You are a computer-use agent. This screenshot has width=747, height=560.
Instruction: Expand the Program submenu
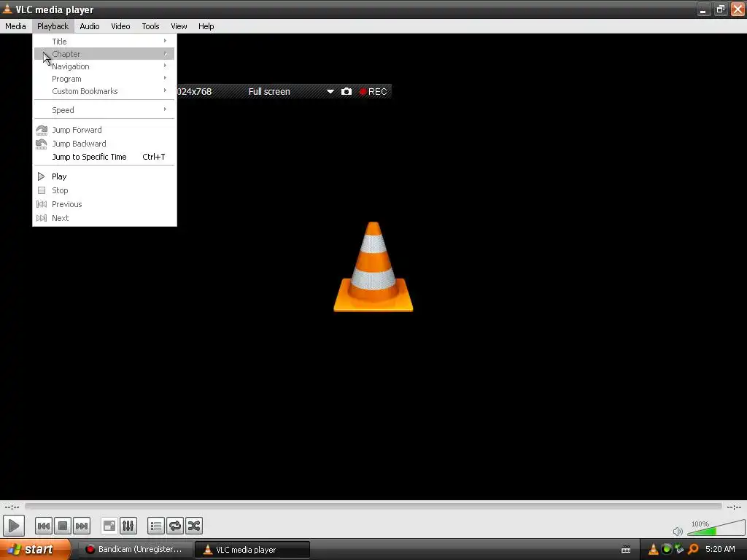pos(104,79)
